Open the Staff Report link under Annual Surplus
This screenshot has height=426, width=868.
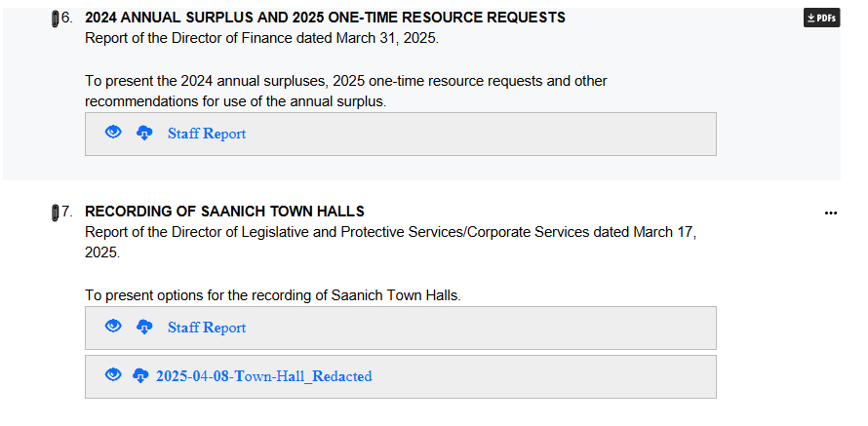207,134
